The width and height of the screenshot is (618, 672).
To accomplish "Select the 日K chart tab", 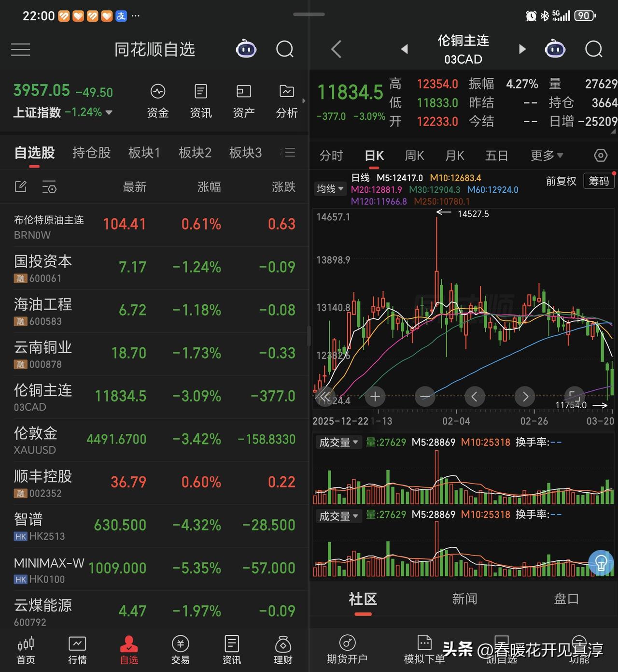I will (374, 156).
